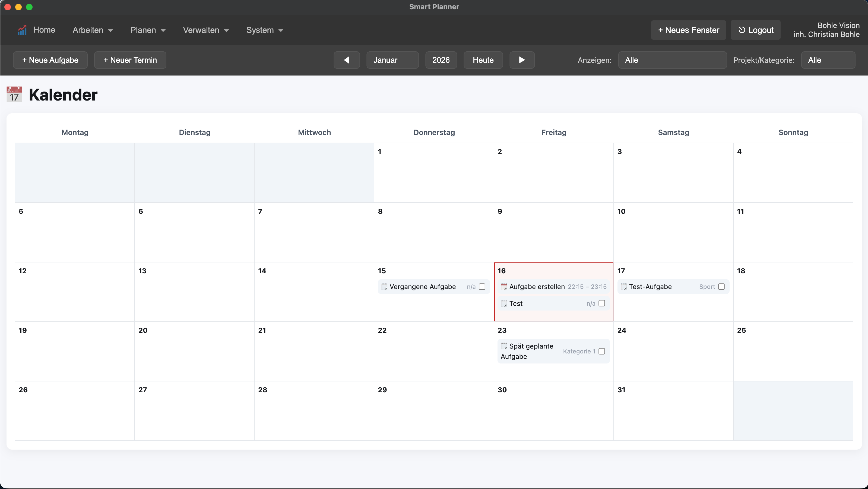The height and width of the screenshot is (489, 868).
Task: Toggle the Spät geplante Aufgabe checkbox
Action: 601,351
